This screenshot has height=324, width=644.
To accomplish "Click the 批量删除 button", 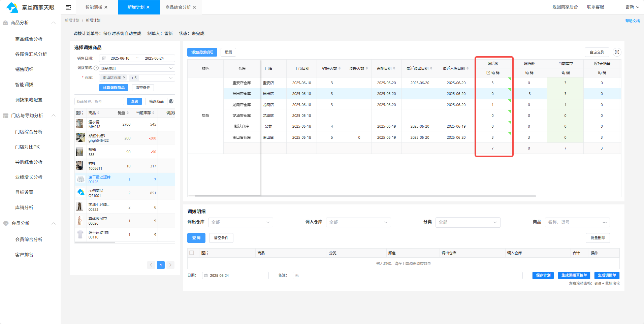I will coord(598,238).
